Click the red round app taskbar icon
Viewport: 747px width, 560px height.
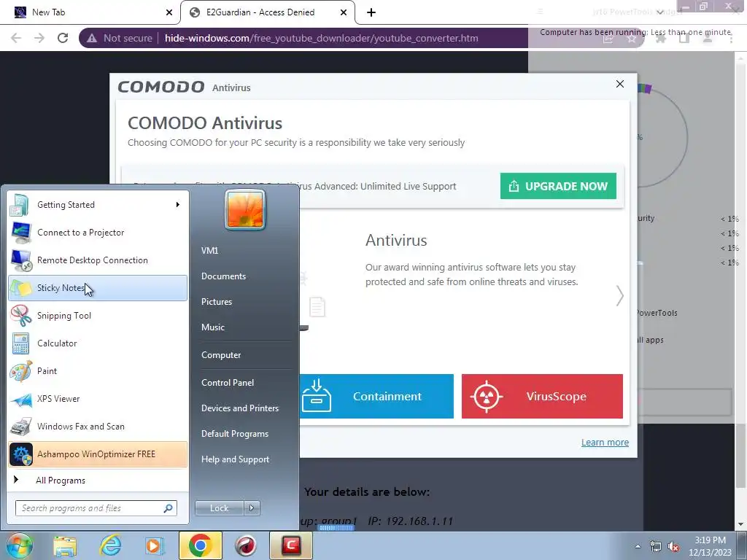click(246, 545)
